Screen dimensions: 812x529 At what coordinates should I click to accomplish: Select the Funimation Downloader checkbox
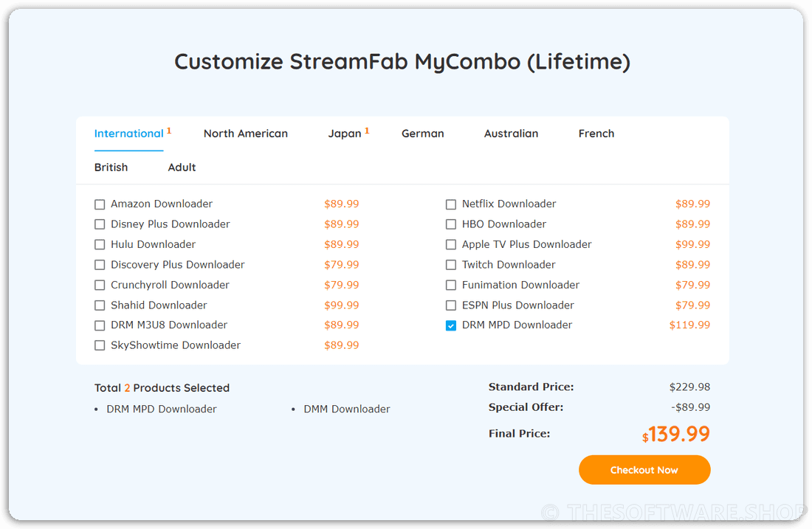[x=451, y=286]
